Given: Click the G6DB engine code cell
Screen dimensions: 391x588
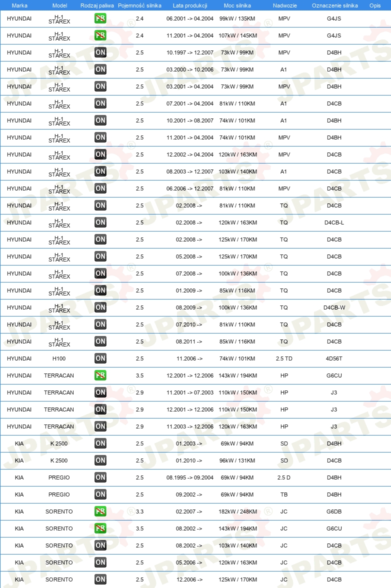Looking at the screenshot, I should click(x=334, y=511).
